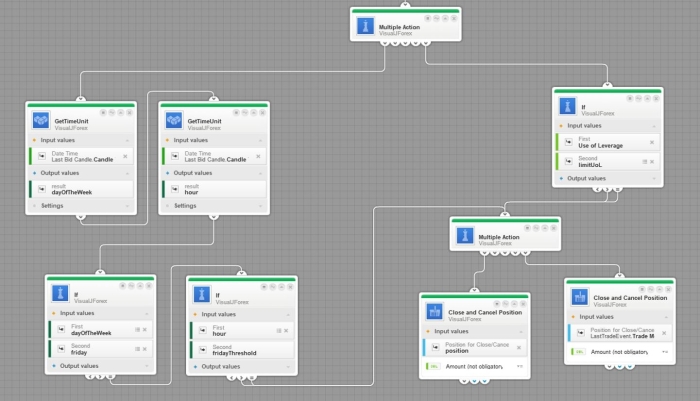Click the equals output port of the friday If block
The image size is (700, 401).
tap(110, 376)
